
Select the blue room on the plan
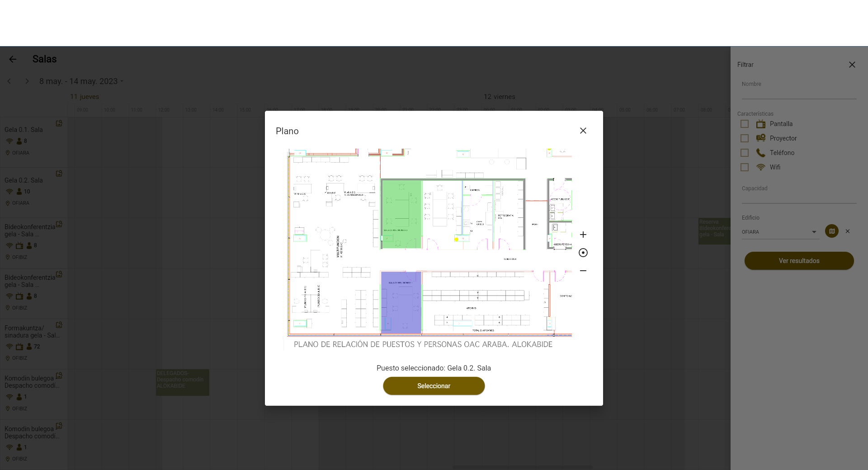401,302
